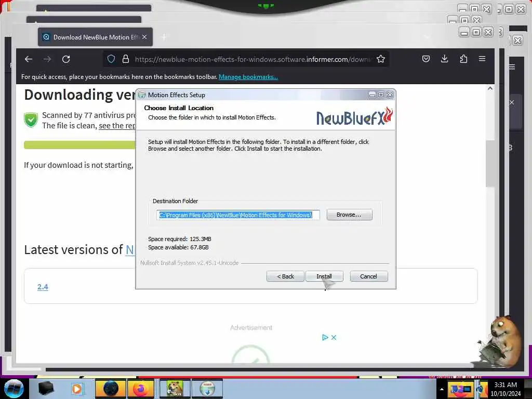
Task: Click the site padlock security icon
Action: (x=126, y=59)
